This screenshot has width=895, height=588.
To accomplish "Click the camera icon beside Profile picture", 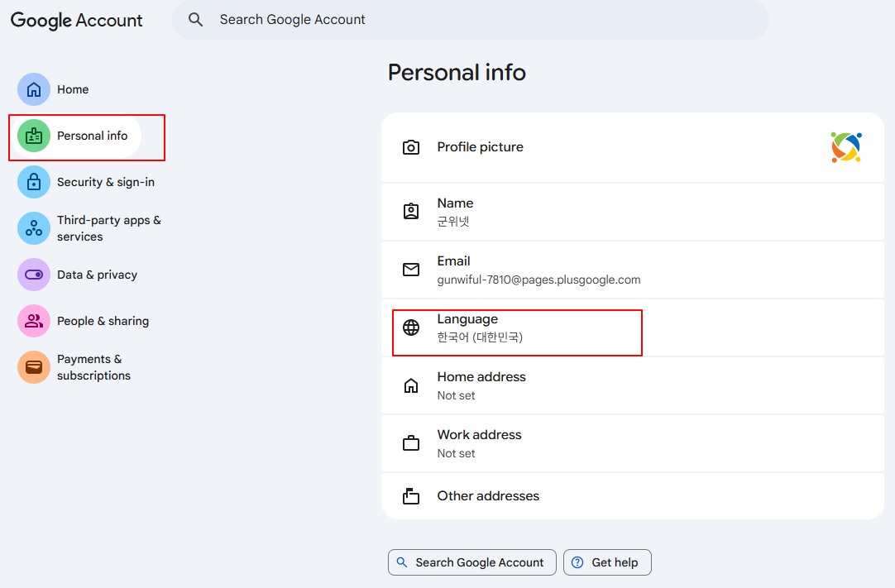I will [x=411, y=148].
